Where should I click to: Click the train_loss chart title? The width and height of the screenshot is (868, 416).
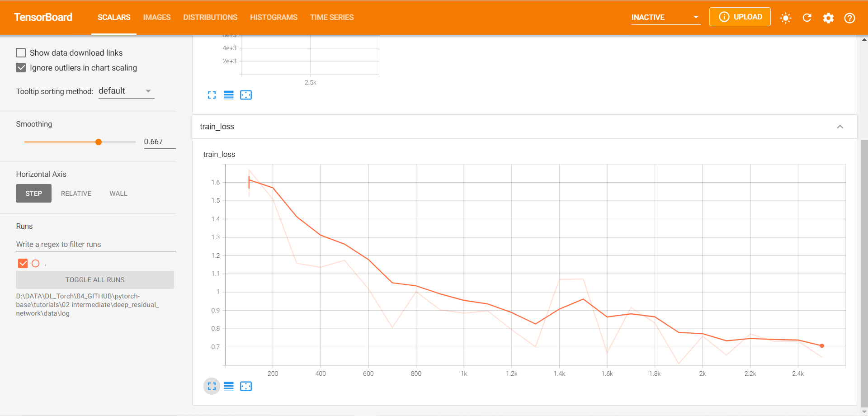point(219,154)
